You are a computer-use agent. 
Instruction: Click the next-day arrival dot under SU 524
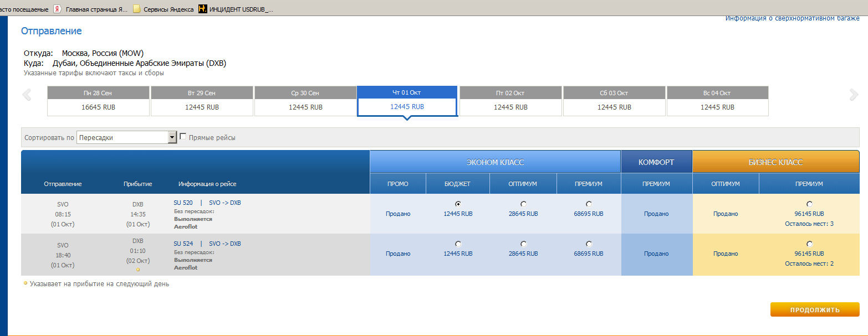138,269
